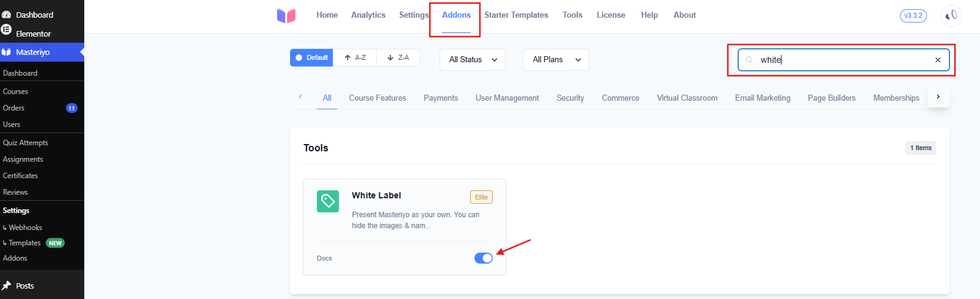Open White Label Docs link
The width and height of the screenshot is (980, 299).
(x=324, y=259)
